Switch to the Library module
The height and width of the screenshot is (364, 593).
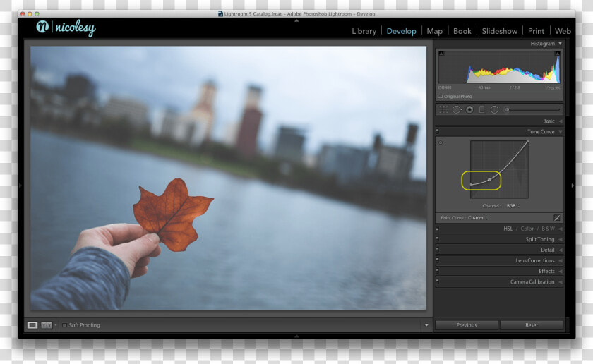(x=364, y=31)
